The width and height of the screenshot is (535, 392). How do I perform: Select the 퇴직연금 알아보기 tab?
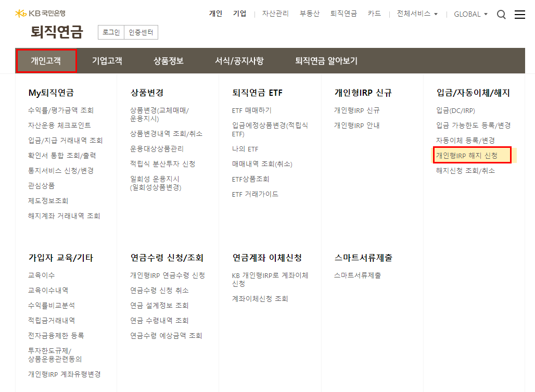tap(326, 61)
